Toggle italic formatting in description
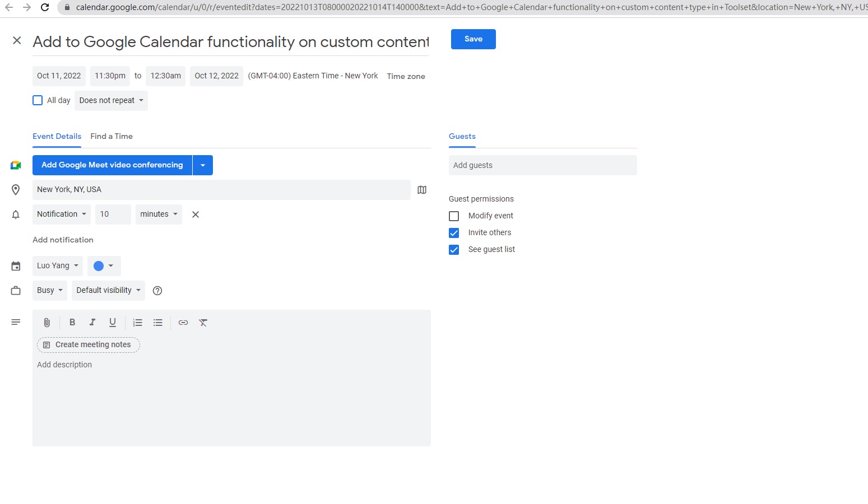Viewport: 868px width, 504px height. coord(92,322)
